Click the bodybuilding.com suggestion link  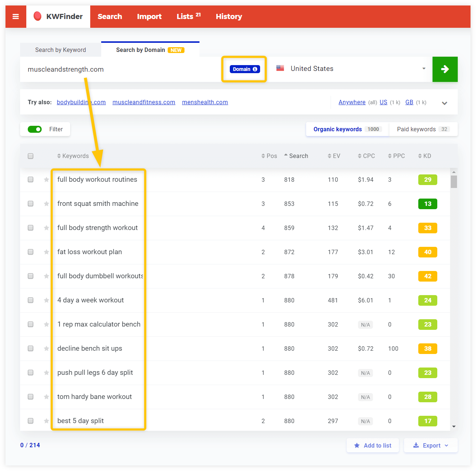tap(81, 102)
